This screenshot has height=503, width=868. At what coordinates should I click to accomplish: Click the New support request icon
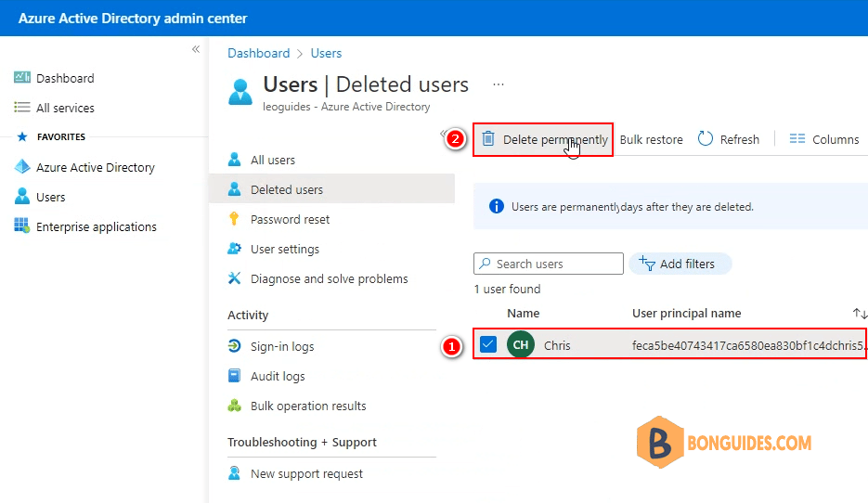tap(234, 473)
